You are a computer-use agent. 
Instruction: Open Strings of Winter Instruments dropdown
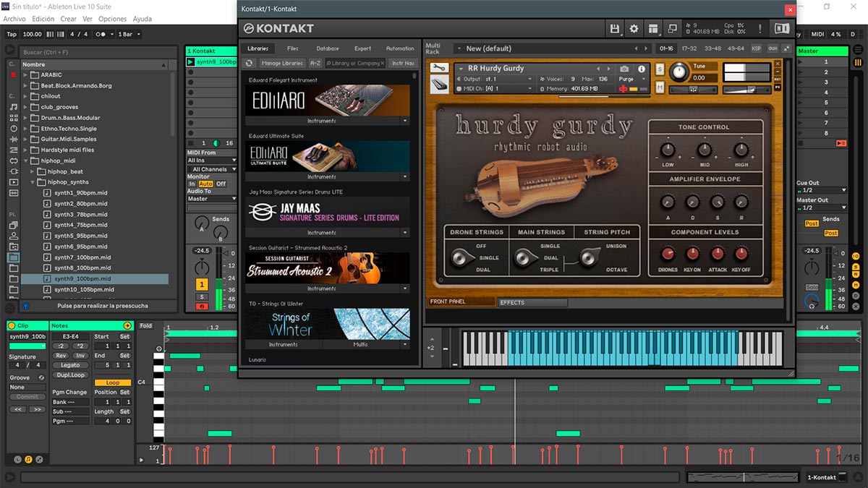(284, 345)
